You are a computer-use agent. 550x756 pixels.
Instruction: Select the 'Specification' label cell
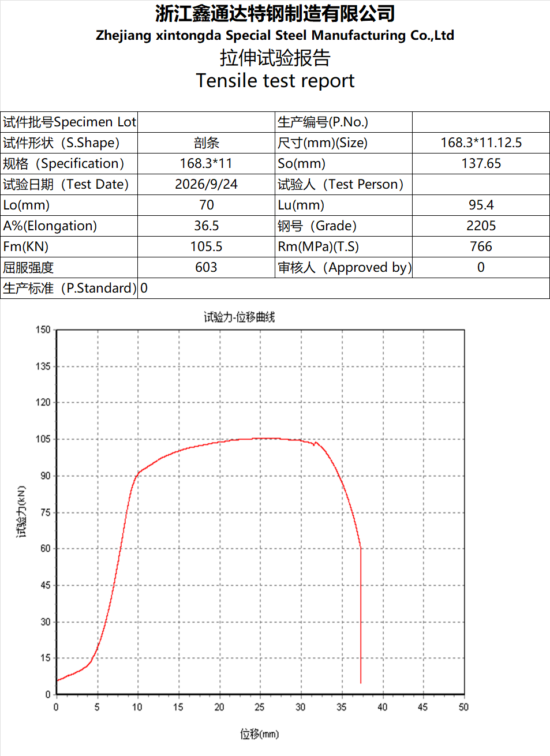[x=69, y=164]
